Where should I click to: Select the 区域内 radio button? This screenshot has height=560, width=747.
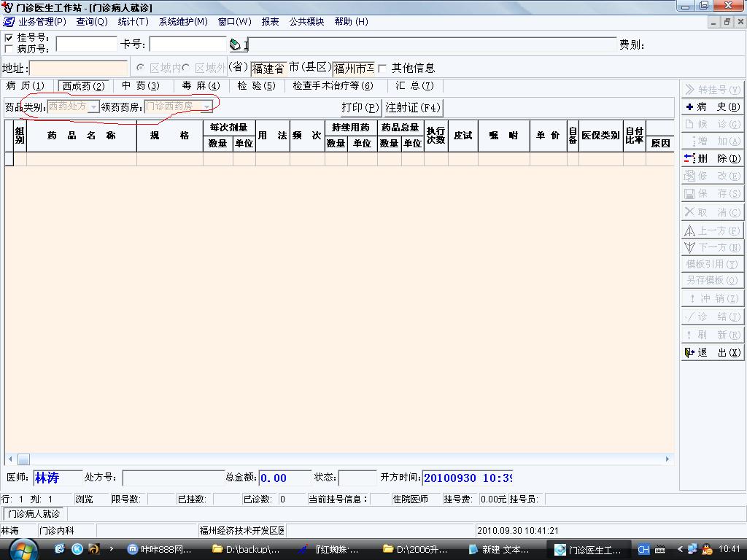click(140, 68)
